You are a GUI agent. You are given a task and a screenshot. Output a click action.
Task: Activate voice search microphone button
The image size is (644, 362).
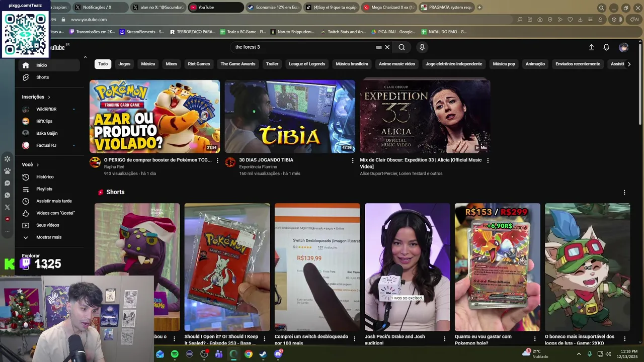(422, 47)
